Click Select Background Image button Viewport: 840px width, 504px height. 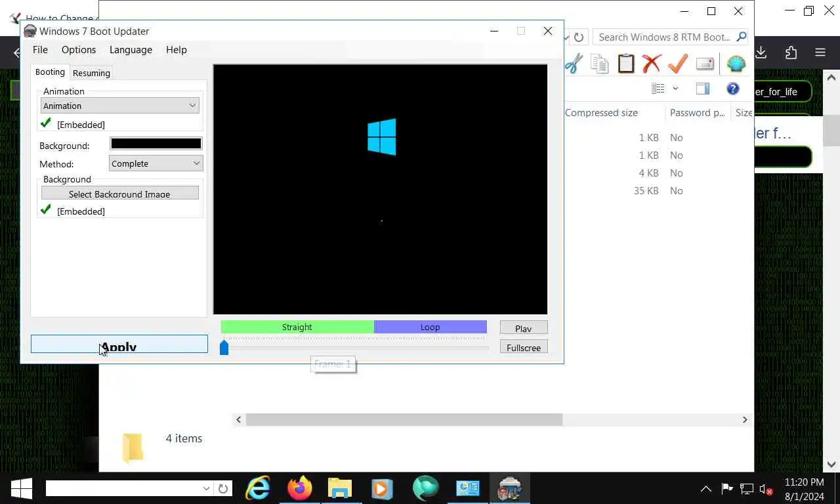120,194
